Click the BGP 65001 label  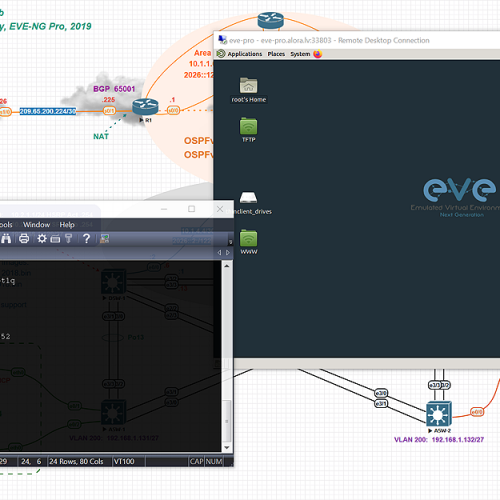tap(114, 89)
